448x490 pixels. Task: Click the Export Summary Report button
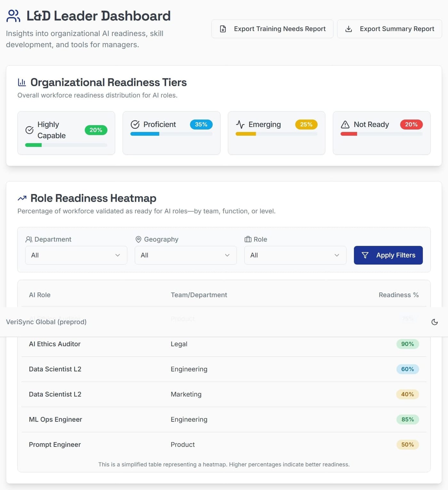389,29
